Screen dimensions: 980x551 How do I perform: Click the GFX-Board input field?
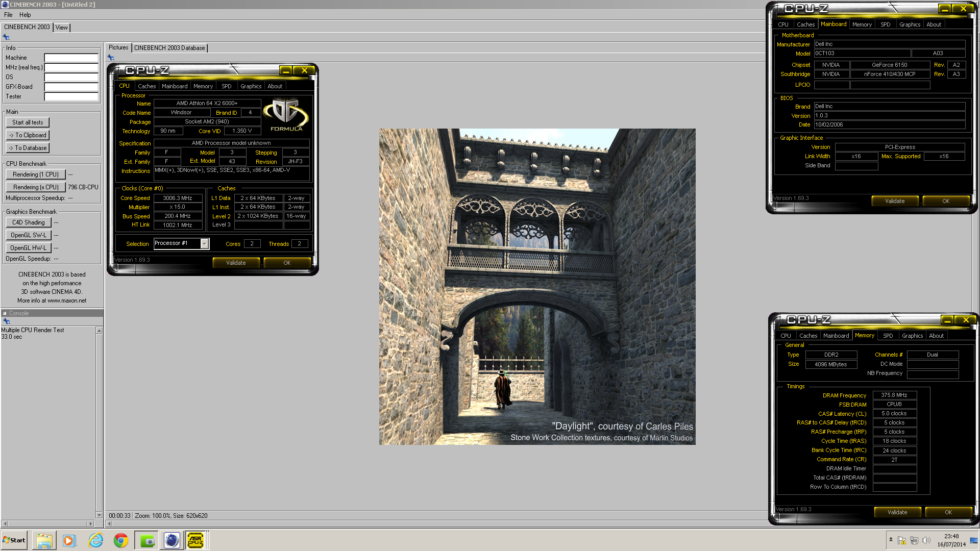pos(71,87)
